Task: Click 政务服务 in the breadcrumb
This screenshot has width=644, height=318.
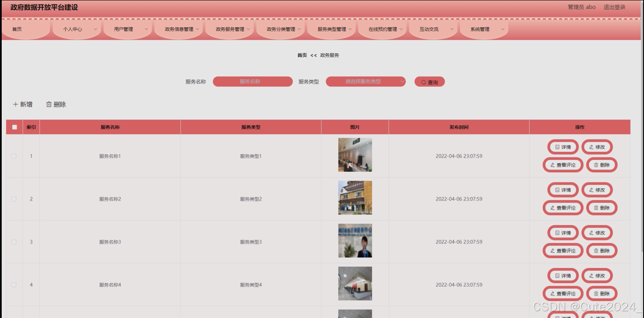Action: coord(329,55)
